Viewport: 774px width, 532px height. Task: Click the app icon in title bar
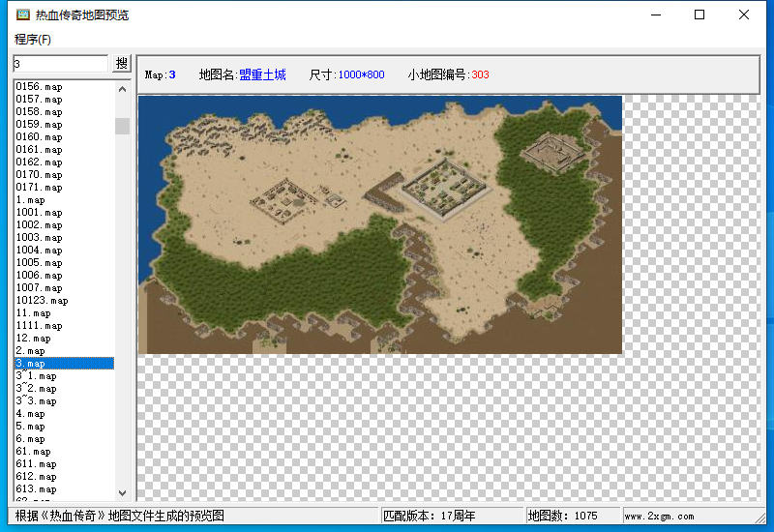coord(22,15)
